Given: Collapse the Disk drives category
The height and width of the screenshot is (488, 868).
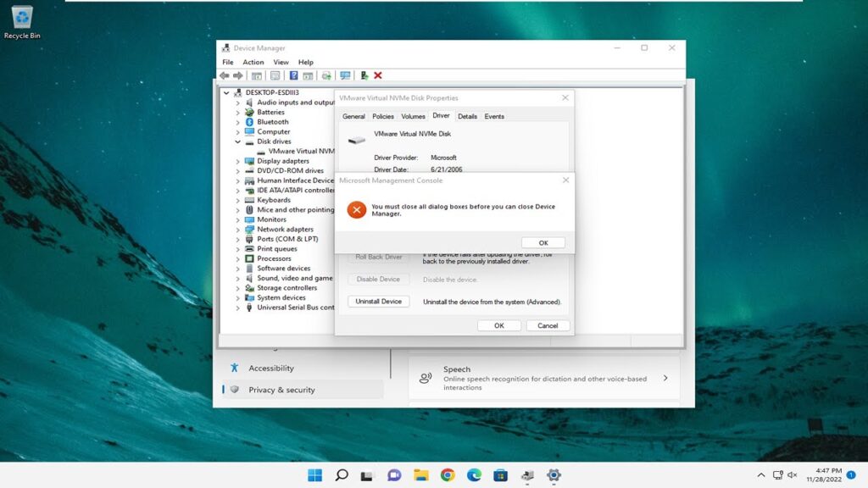Looking at the screenshot, I should tap(237, 141).
